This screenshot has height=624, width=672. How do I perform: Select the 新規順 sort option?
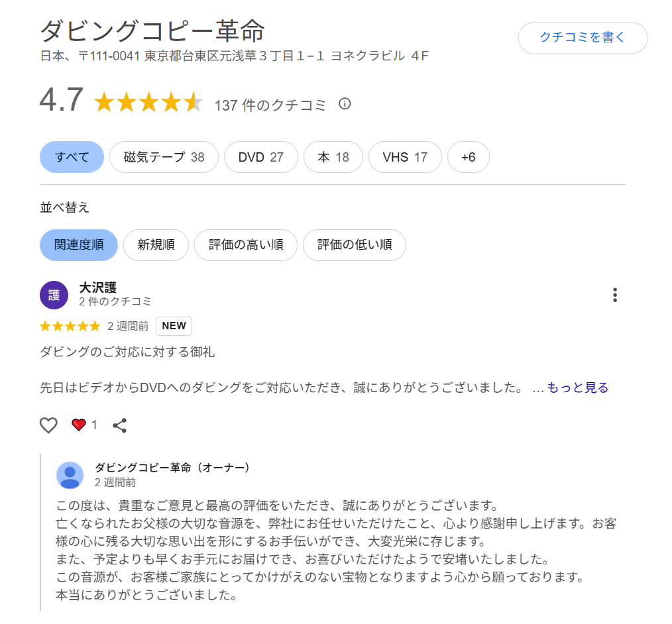pyautogui.click(x=156, y=244)
